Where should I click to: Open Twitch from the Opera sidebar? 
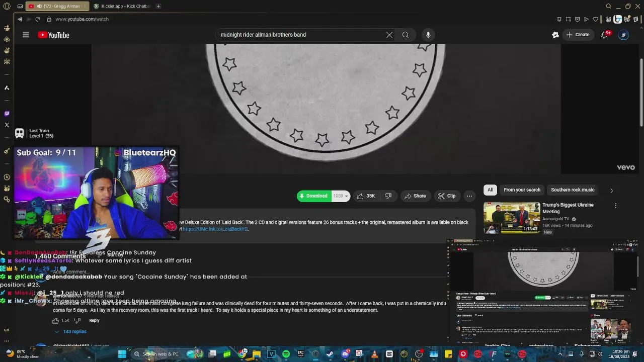[x=7, y=114]
